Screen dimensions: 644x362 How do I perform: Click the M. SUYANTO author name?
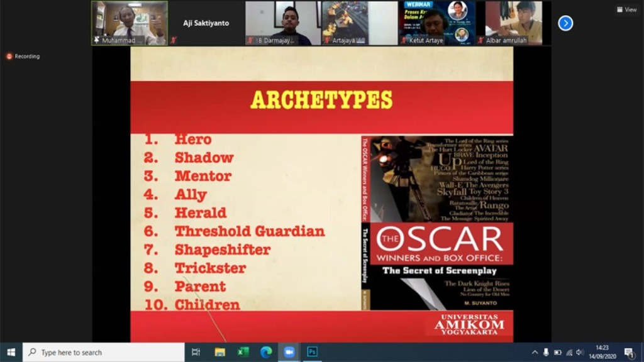480,303
